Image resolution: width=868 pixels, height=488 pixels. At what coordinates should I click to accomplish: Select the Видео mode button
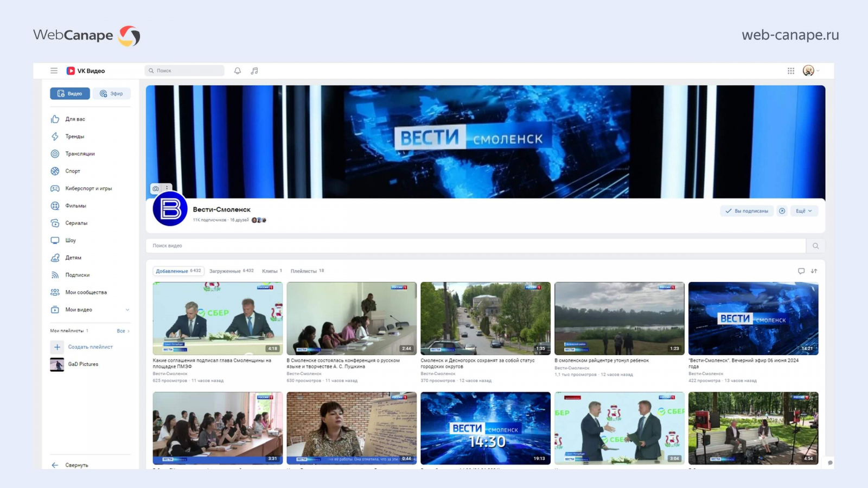click(x=70, y=94)
